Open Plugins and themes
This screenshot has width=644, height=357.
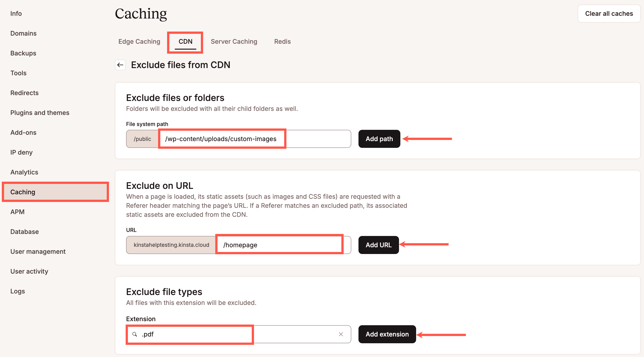(x=40, y=113)
